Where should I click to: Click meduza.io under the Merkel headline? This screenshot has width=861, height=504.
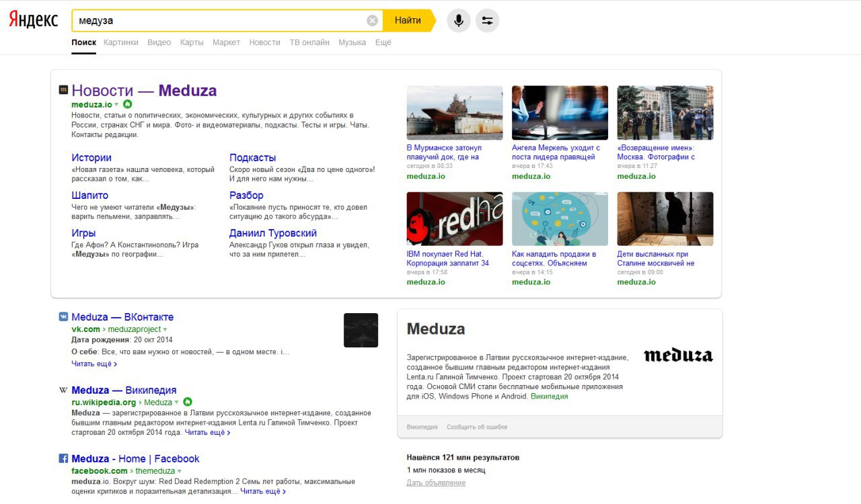click(531, 176)
